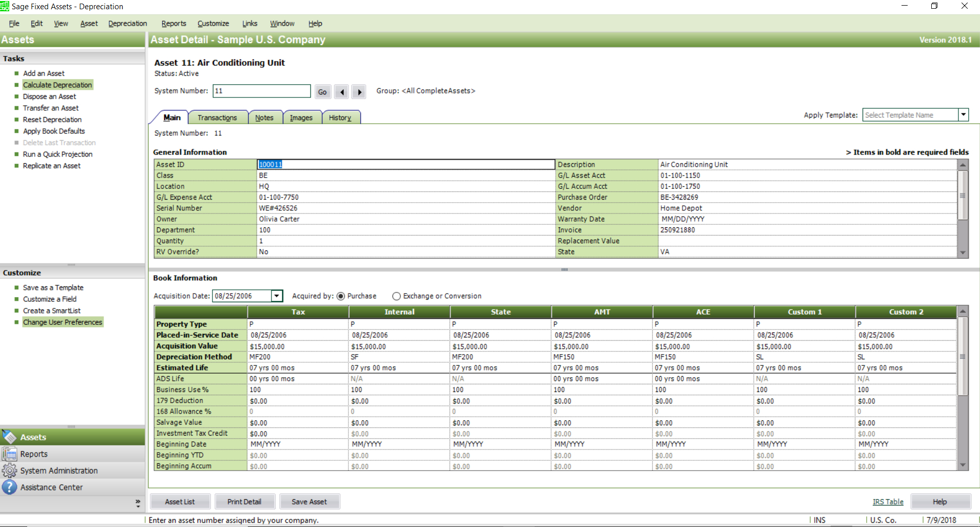Open the Customize menu
This screenshot has width=980, height=527.
point(213,24)
